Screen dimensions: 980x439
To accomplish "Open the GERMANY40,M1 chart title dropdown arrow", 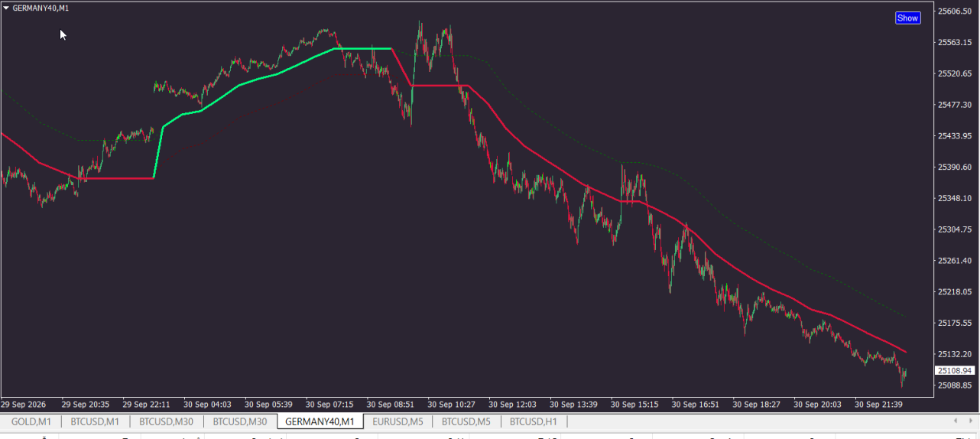I will pyautogui.click(x=6, y=8).
